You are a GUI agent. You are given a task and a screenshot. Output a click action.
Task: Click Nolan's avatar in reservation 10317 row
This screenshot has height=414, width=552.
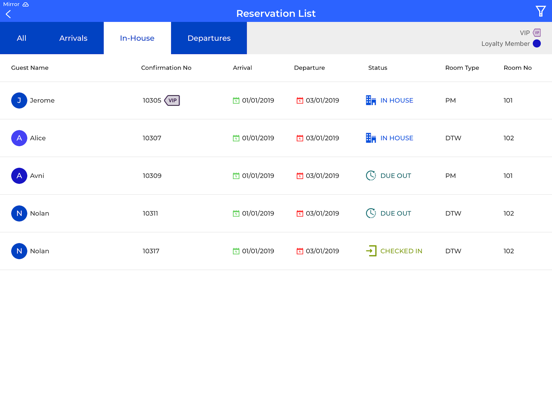click(19, 251)
